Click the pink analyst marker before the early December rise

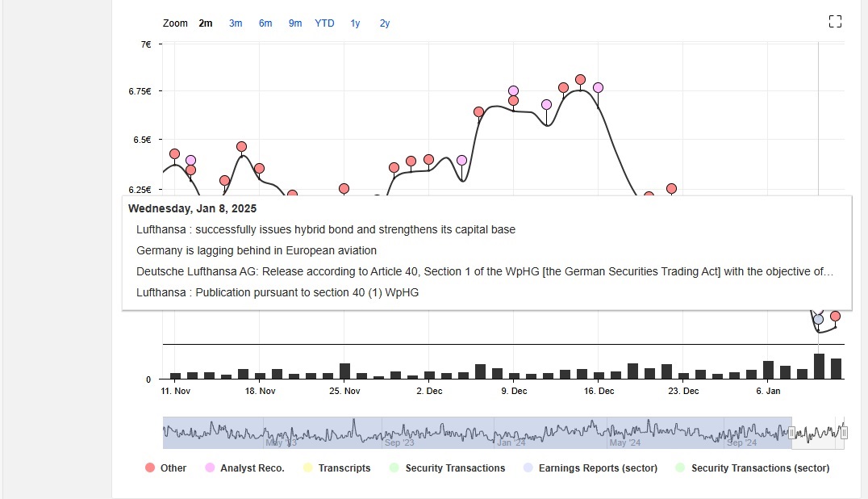coord(461,160)
